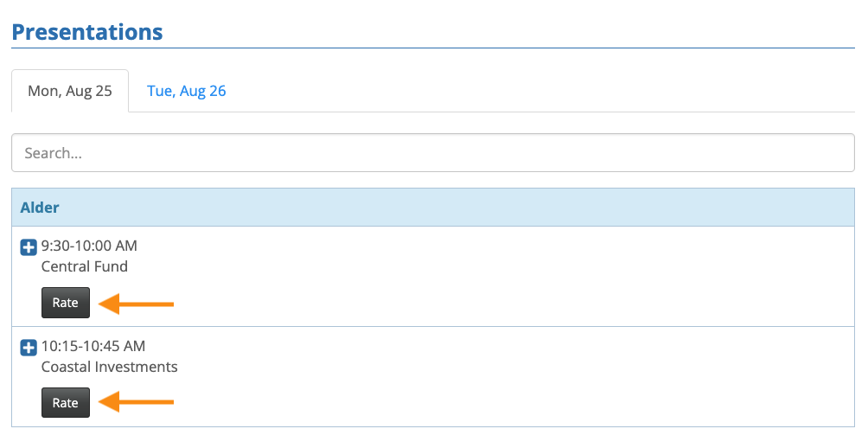Rate the Coastal Investments presentation

coord(66,403)
